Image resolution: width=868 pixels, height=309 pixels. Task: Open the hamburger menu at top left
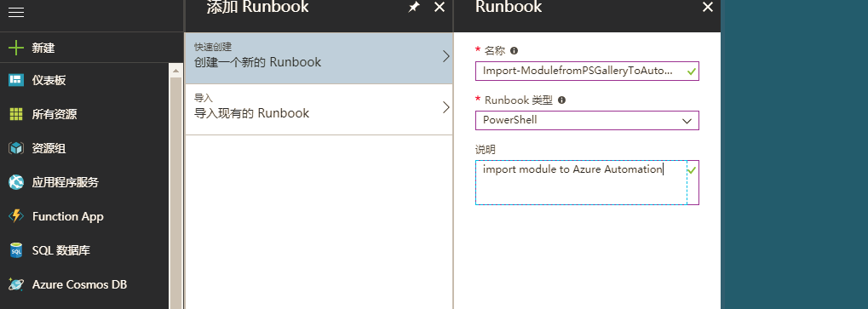[x=16, y=12]
